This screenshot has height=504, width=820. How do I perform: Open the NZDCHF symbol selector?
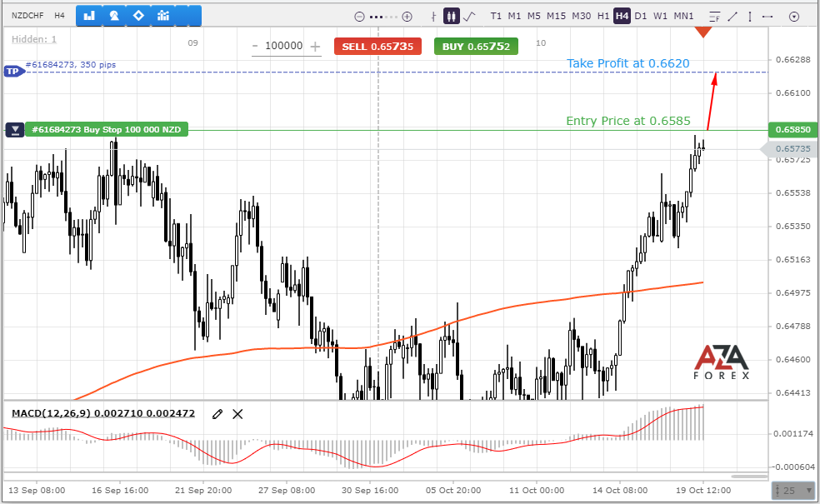(x=27, y=16)
